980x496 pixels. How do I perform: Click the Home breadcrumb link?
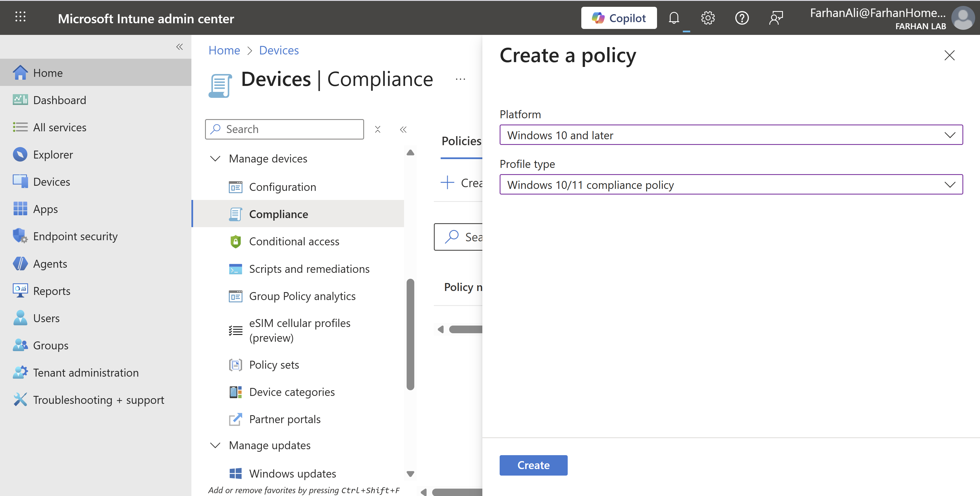tap(224, 50)
